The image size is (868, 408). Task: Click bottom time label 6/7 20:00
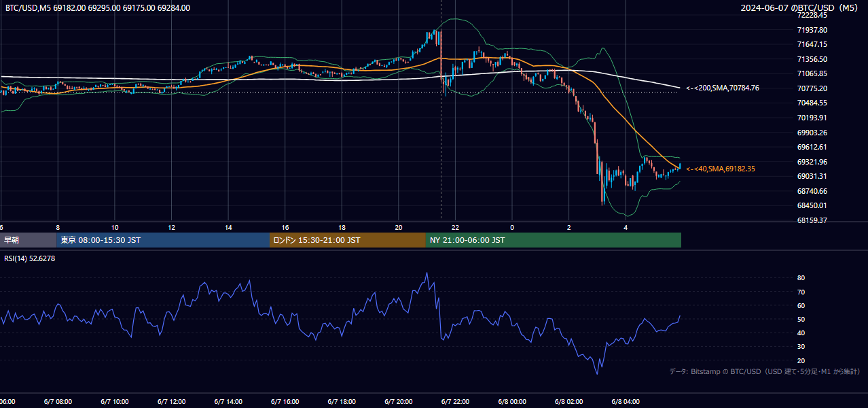[x=399, y=402]
